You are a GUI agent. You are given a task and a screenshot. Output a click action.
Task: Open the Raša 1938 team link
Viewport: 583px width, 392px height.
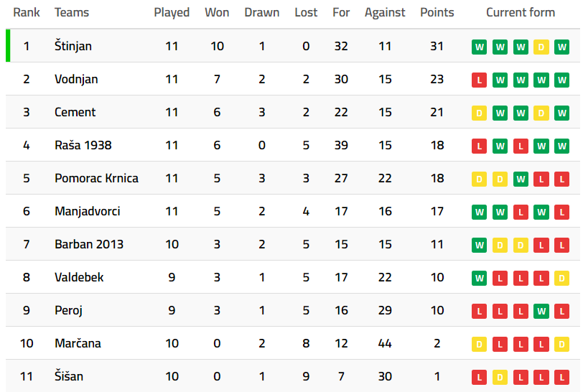(83, 145)
